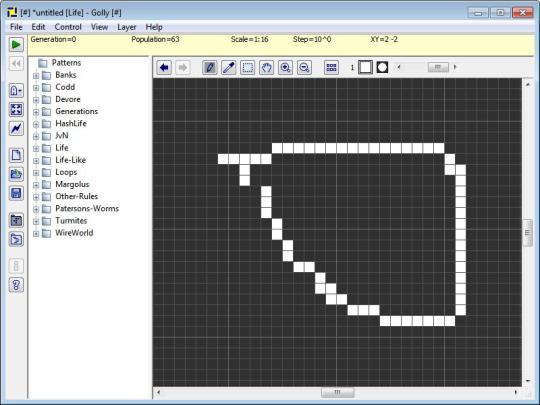540x405 pixels.
Task: Click the horizontal scrollbar left arrow
Action: click(158, 392)
